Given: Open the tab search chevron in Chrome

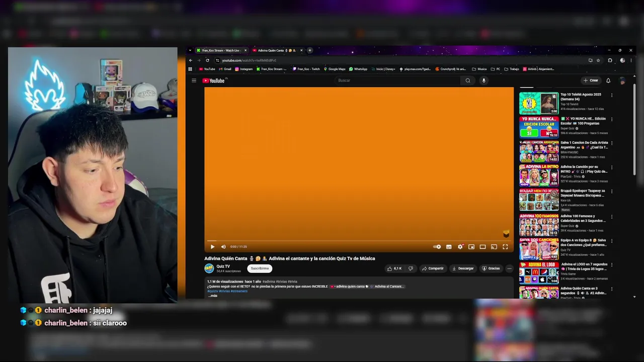Looking at the screenshot, I should 190,50.
